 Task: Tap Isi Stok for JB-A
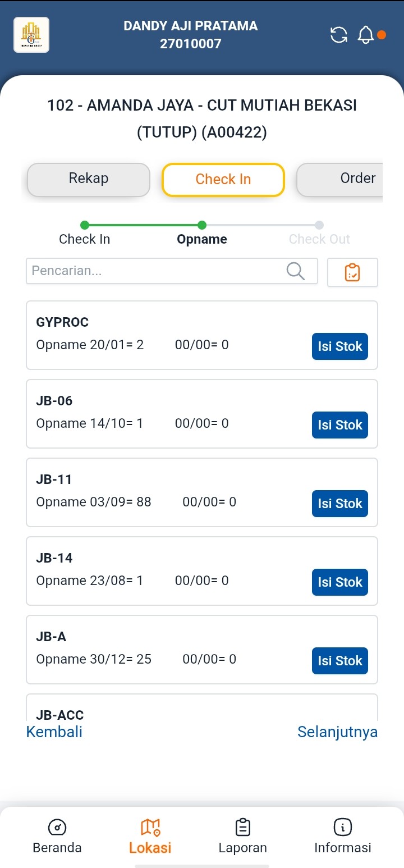(340, 661)
